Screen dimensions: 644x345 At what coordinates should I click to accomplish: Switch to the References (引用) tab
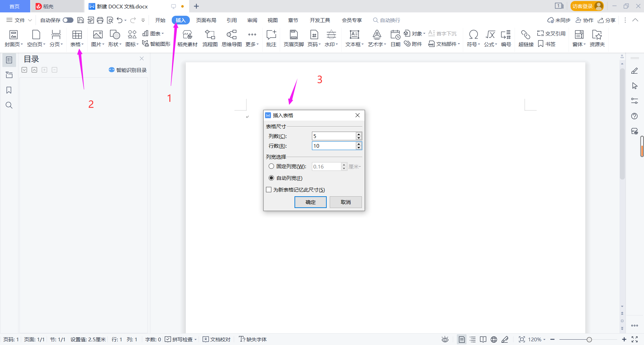point(232,20)
